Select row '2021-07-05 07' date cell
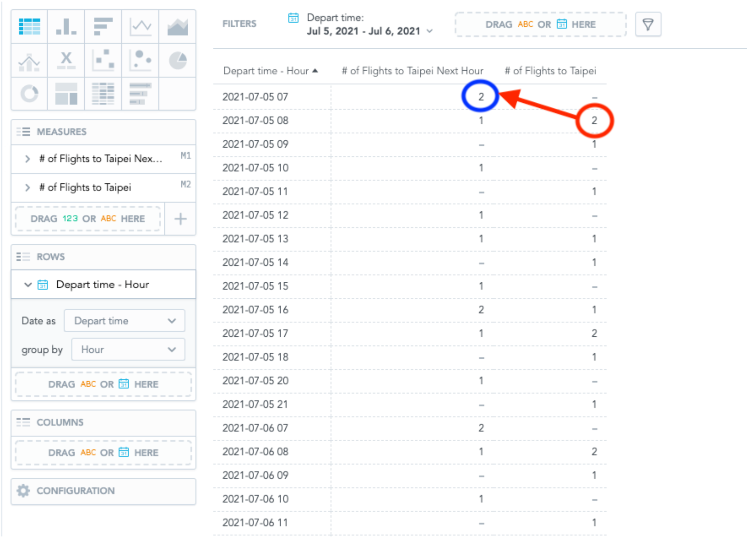Screen dimensions: 756x541 point(255,97)
